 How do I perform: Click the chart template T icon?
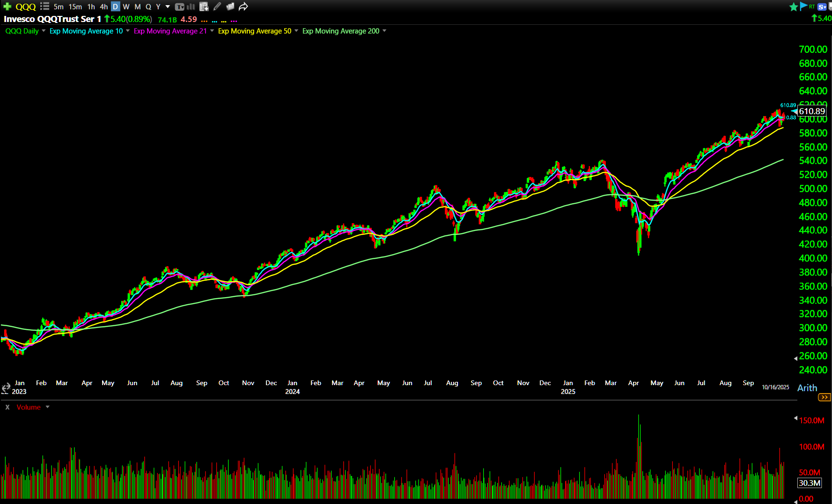coord(179,7)
